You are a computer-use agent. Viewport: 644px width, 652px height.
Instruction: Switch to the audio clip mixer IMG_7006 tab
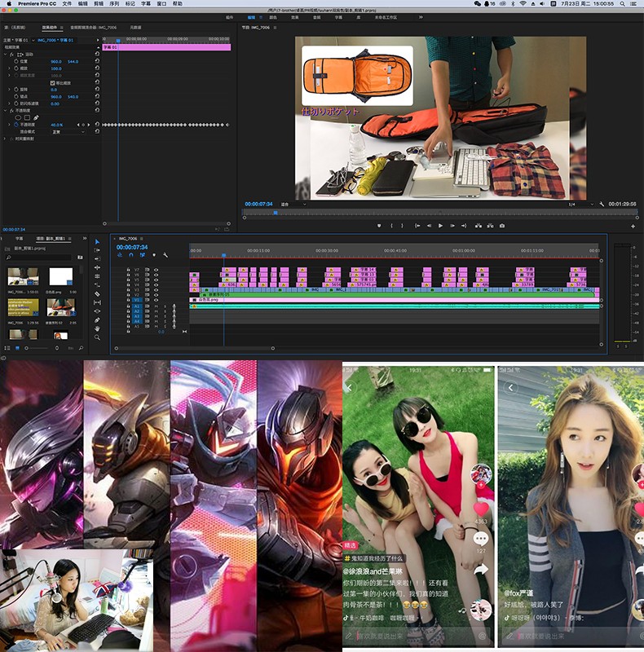(x=93, y=28)
